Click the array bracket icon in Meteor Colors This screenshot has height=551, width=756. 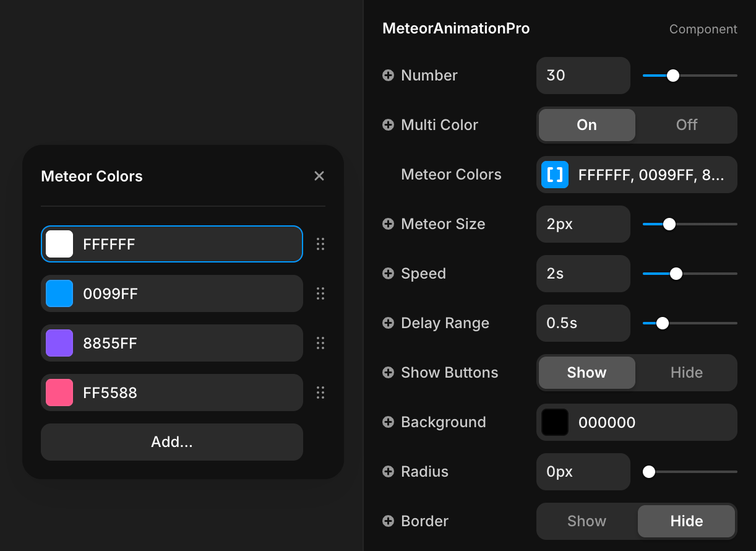pos(555,175)
